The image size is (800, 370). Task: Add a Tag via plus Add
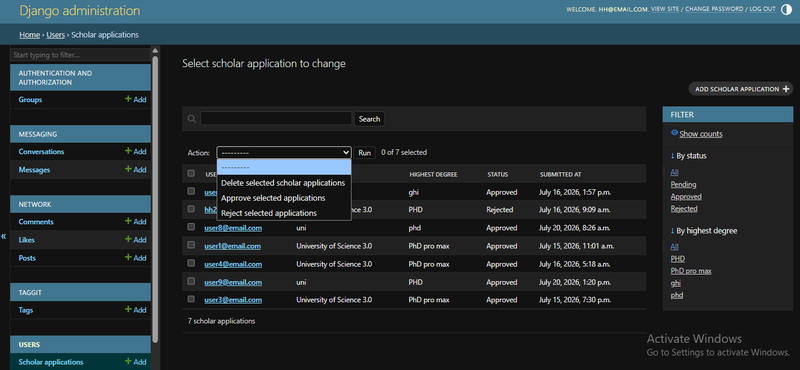[136, 310]
